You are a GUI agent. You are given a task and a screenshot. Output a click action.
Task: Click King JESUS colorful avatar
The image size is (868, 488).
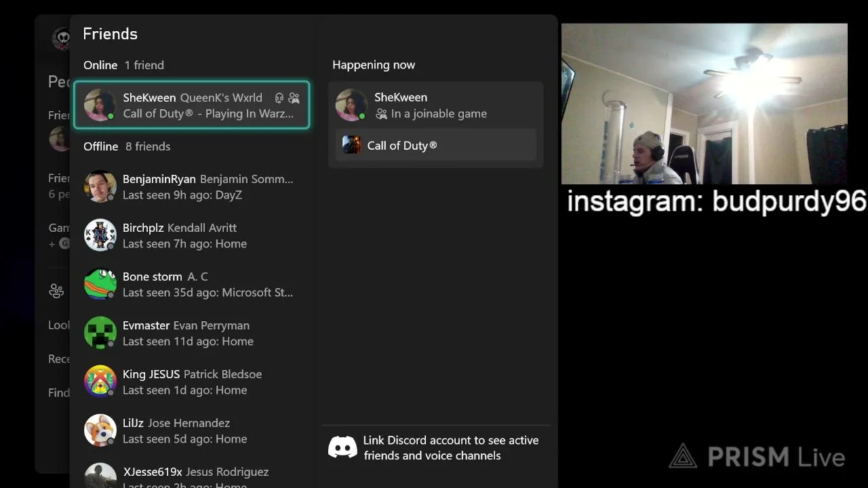tap(100, 382)
